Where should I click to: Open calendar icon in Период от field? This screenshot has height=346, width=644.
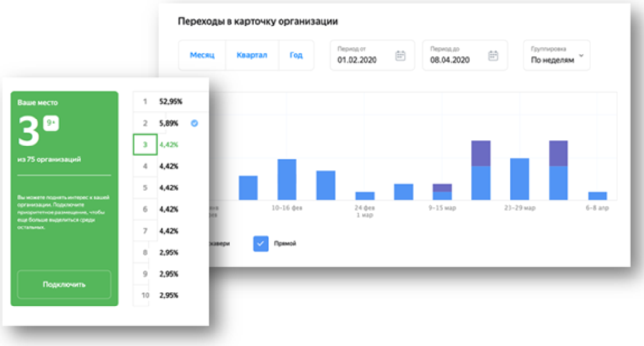coord(400,55)
